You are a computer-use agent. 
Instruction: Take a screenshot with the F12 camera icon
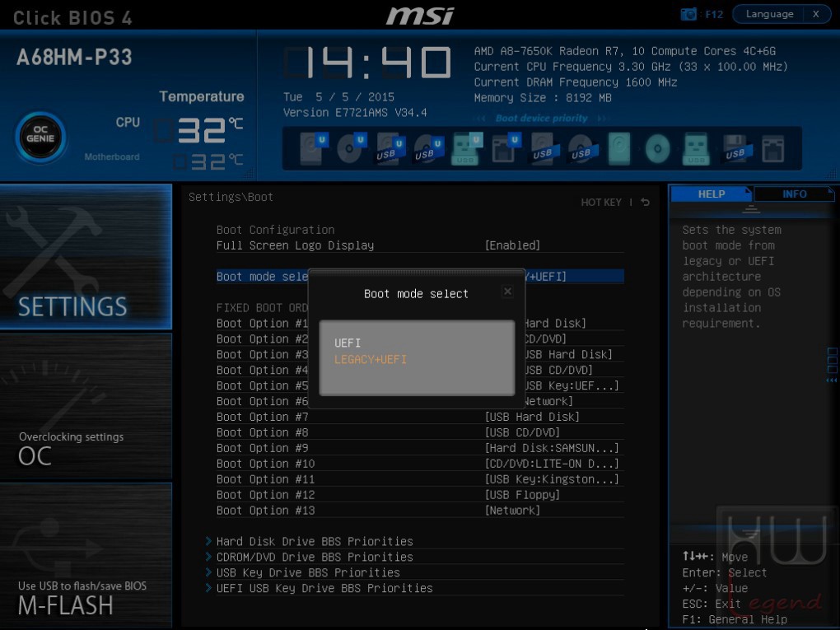coord(688,15)
